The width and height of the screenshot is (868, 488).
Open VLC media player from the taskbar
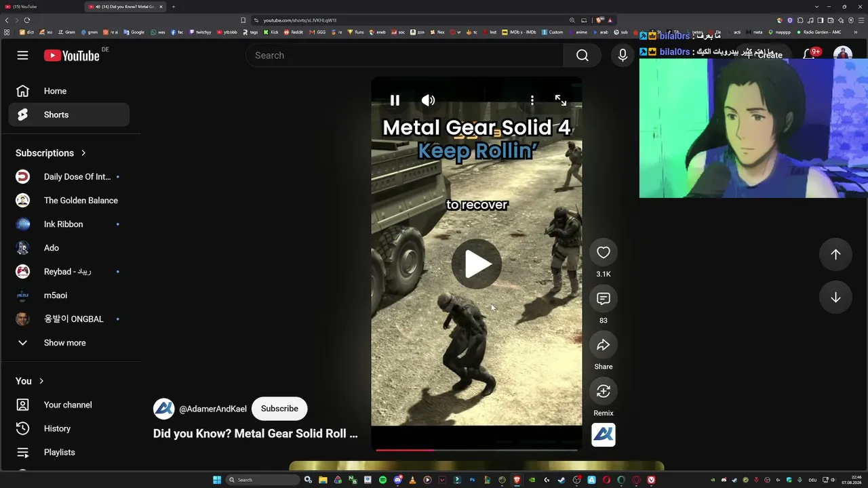click(412, 480)
